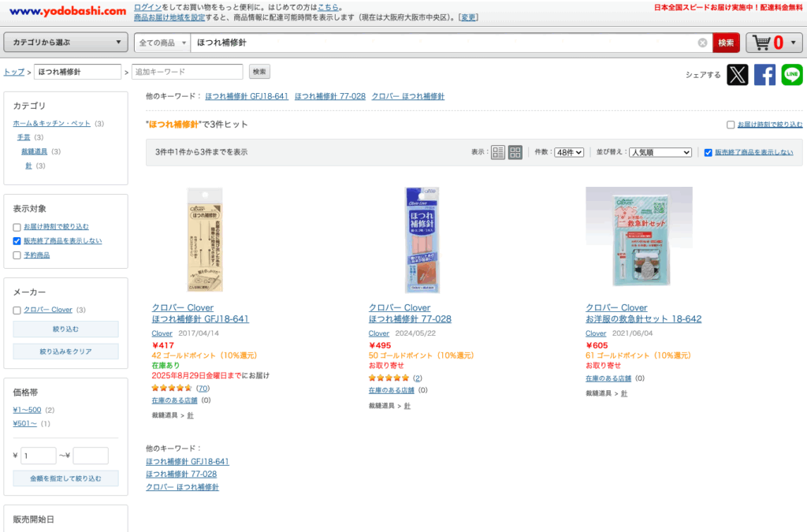Check the 予約商品 checkbox
Screen dimensions: 807x532
coord(17,255)
